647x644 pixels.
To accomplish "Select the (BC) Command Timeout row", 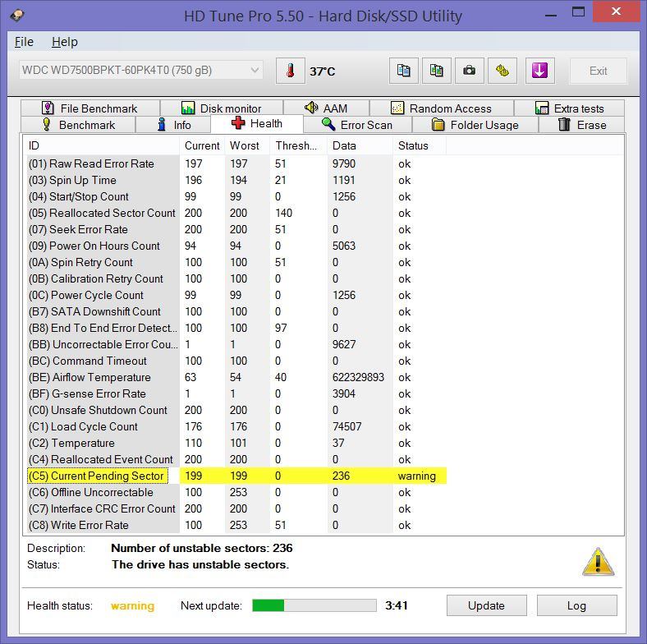I will coord(236,361).
